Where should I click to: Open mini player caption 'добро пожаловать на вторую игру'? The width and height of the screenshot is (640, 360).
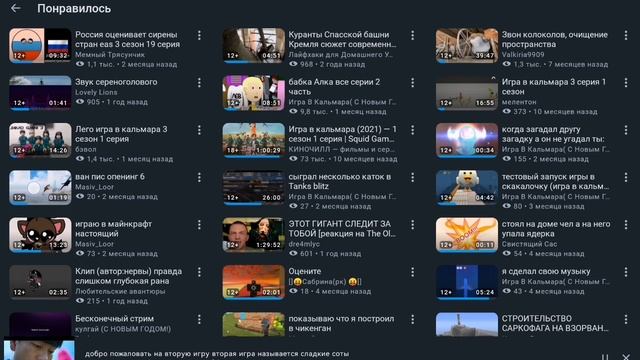217,353
